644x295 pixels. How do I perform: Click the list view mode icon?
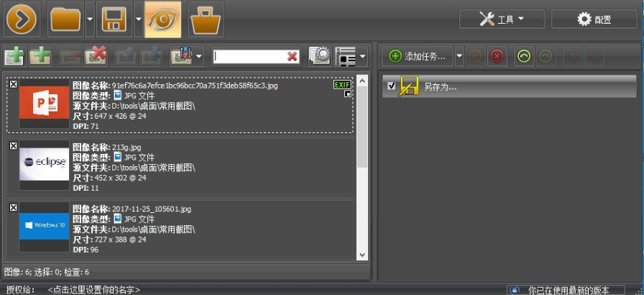point(346,56)
